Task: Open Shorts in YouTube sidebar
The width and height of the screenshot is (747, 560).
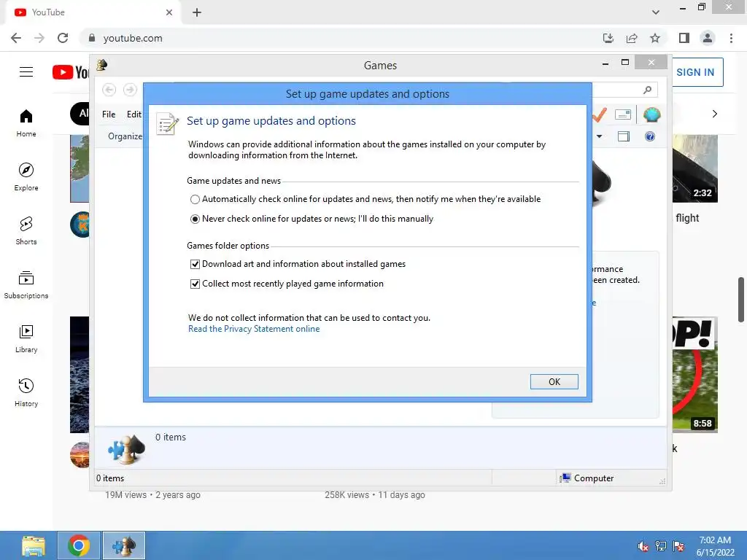Action: (26, 231)
